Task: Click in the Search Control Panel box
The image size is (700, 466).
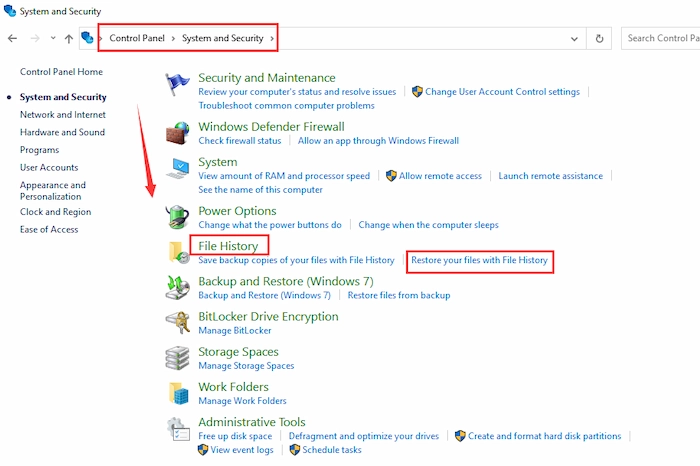Action: 661,38
